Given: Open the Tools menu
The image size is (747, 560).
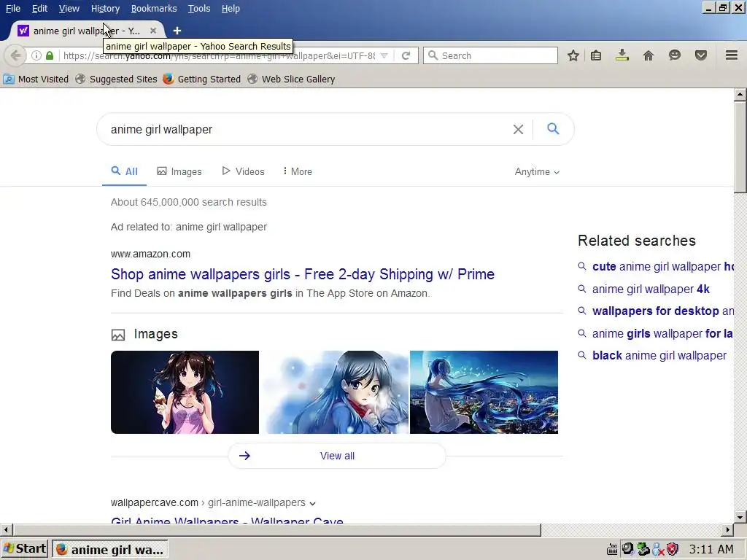Looking at the screenshot, I should (199, 9).
